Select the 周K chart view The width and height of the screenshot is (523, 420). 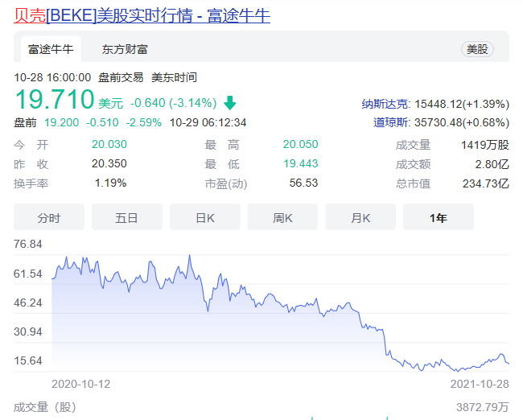[282, 216]
